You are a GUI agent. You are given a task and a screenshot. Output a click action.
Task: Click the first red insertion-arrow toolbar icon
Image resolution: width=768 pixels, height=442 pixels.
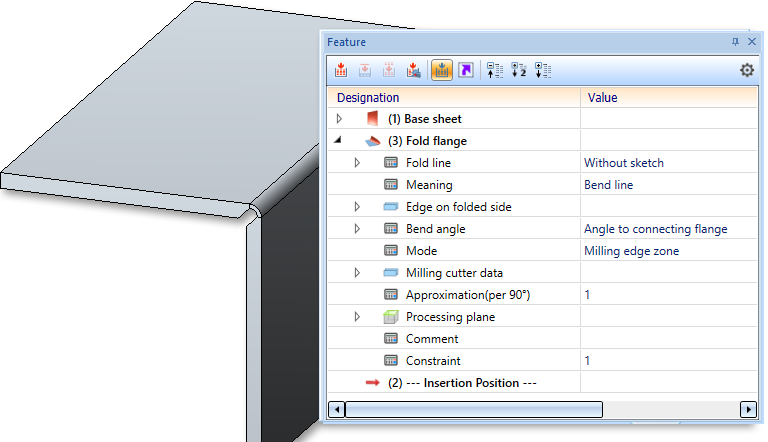click(x=341, y=70)
